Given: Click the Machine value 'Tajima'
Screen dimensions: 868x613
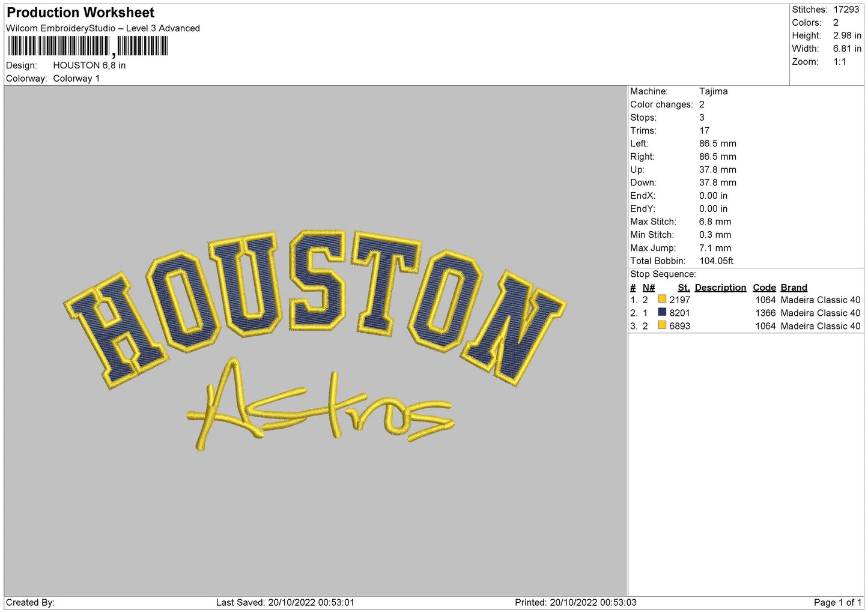Looking at the screenshot, I should pyautogui.click(x=714, y=91).
